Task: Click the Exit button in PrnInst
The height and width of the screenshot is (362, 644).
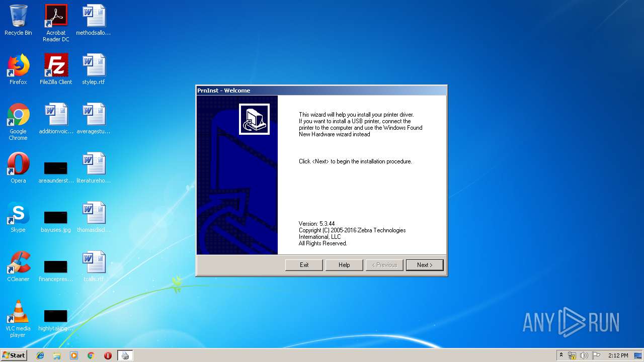Action: tap(304, 265)
